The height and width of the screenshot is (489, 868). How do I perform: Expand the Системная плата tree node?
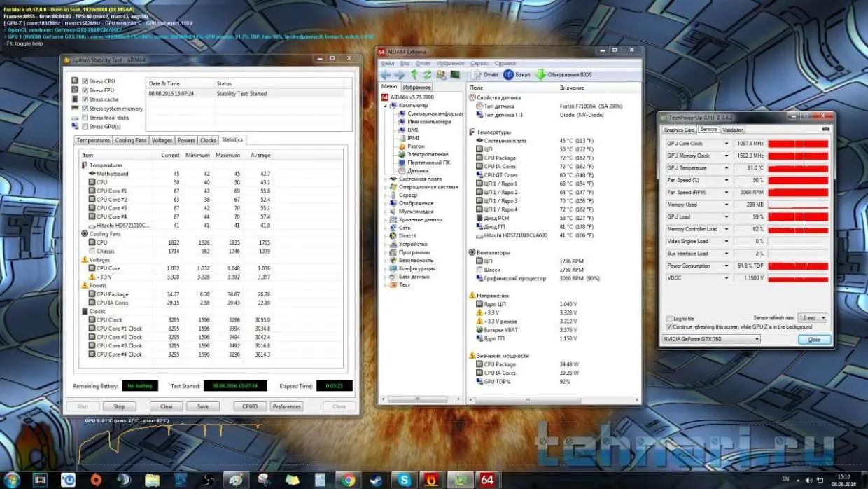click(386, 179)
